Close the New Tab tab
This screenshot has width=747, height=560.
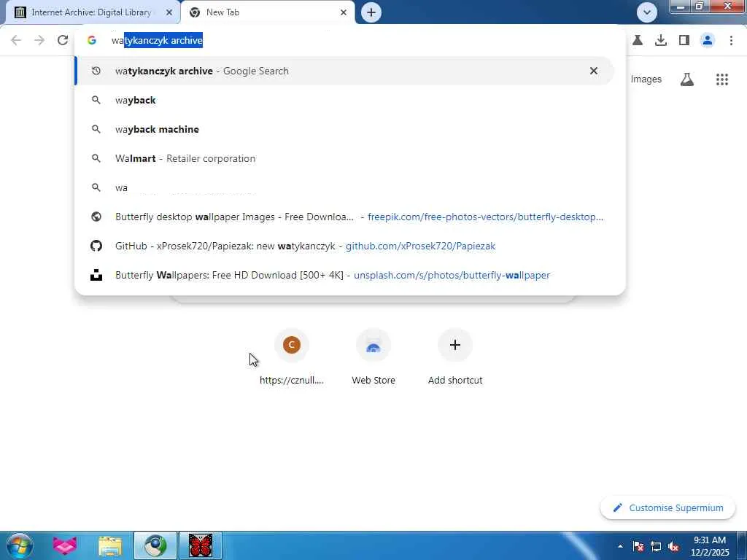click(x=344, y=12)
